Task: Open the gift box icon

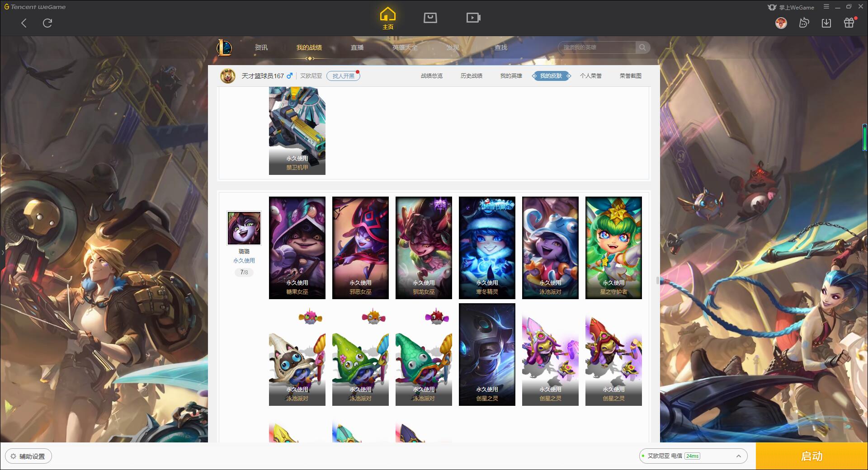Action: point(849,23)
